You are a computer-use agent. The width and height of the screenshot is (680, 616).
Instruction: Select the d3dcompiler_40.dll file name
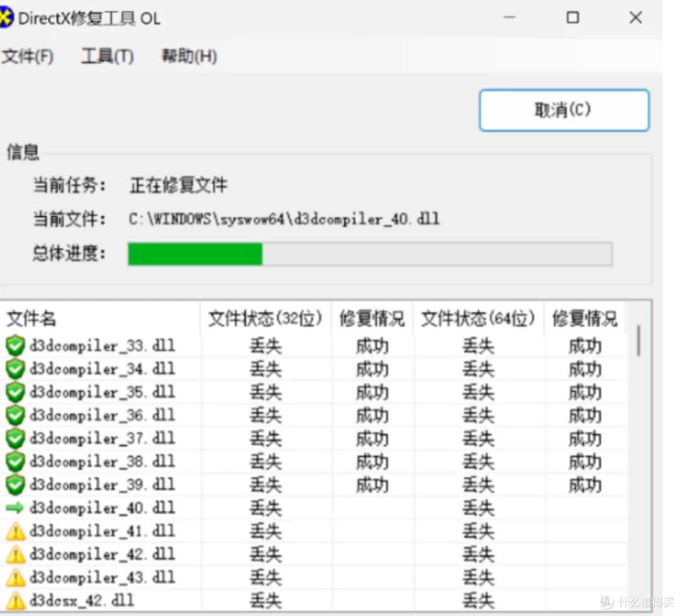point(103,508)
